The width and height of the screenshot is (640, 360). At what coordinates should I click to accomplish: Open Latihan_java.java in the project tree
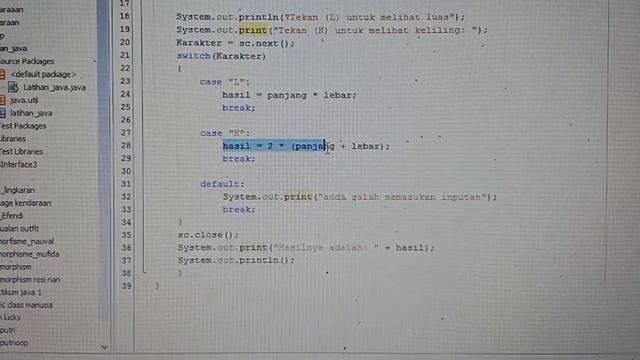click(54, 87)
